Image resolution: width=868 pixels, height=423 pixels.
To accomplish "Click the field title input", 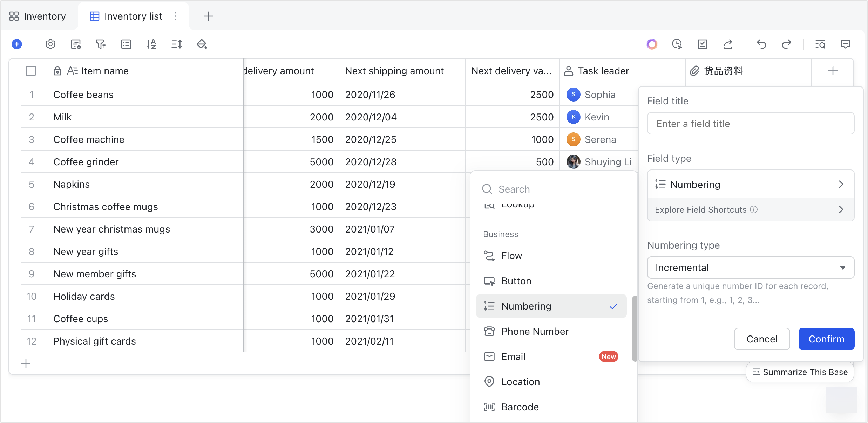I will (x=751, y=123).
